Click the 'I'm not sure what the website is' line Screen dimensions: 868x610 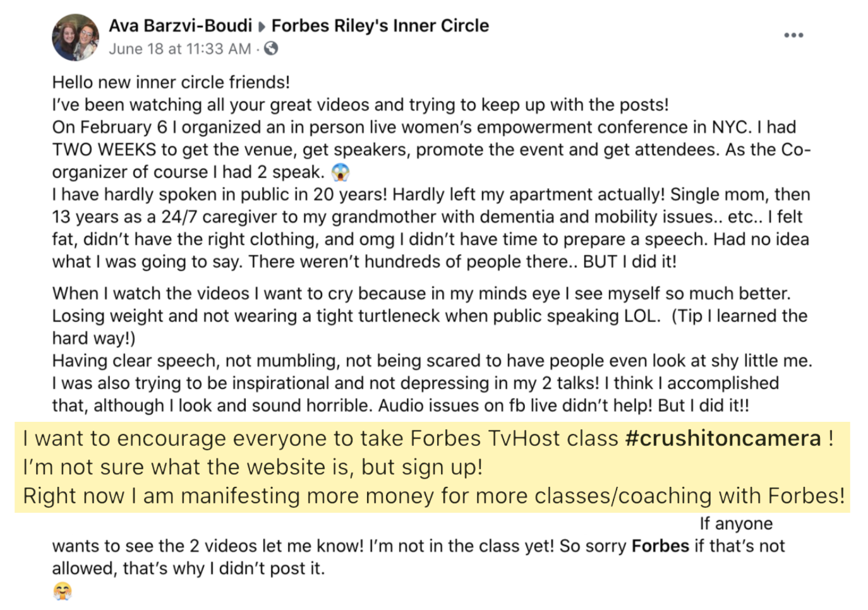tap(253, 467)
